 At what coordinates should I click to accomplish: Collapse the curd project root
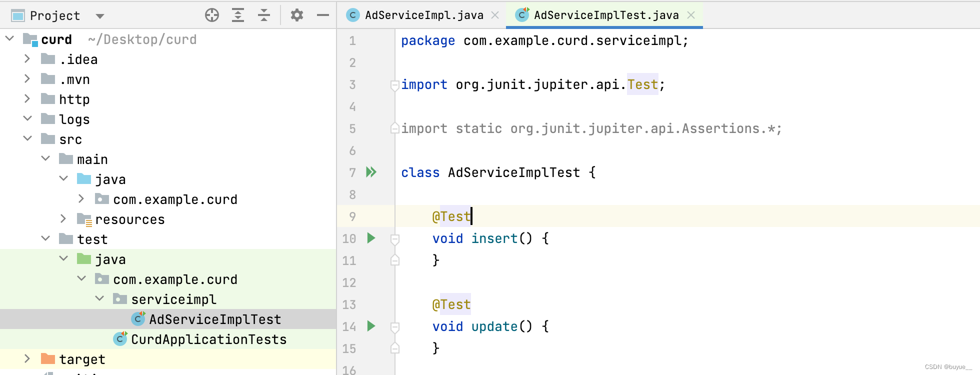(x=9, y=38)
